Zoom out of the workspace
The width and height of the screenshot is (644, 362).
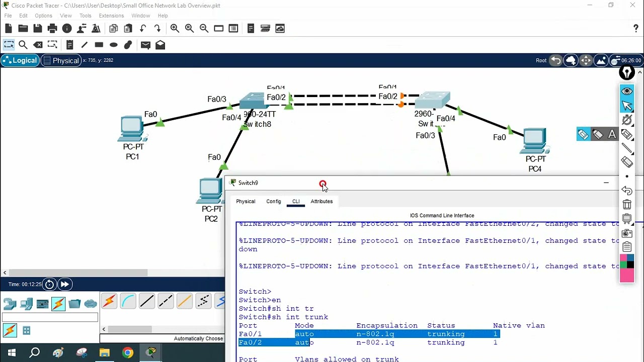(204, 29)
